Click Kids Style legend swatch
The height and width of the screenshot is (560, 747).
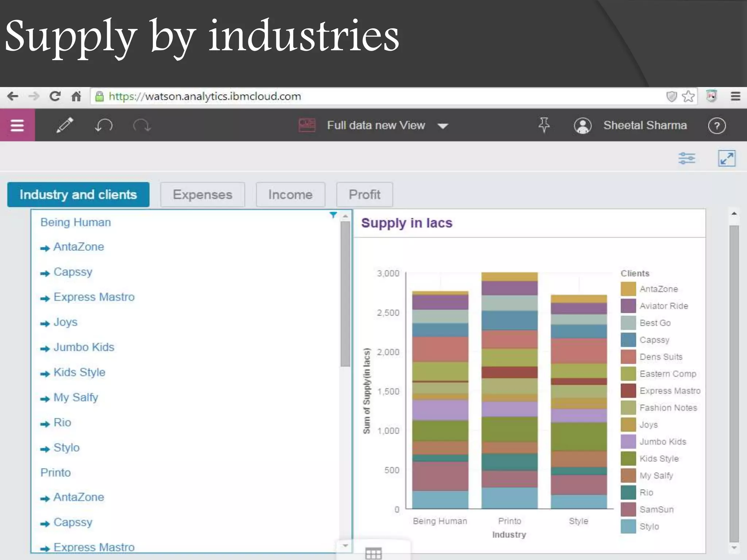[628, 459]
